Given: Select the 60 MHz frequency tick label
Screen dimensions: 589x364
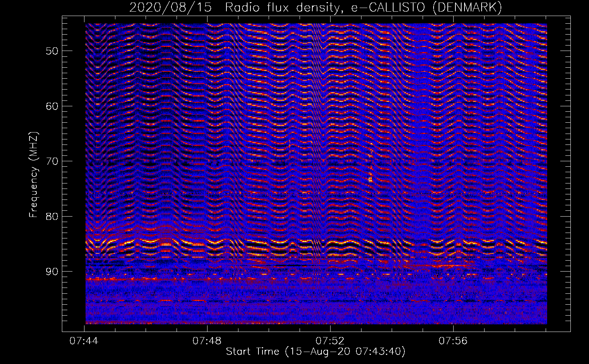Looking at the screenshot, I should point(52,106).
